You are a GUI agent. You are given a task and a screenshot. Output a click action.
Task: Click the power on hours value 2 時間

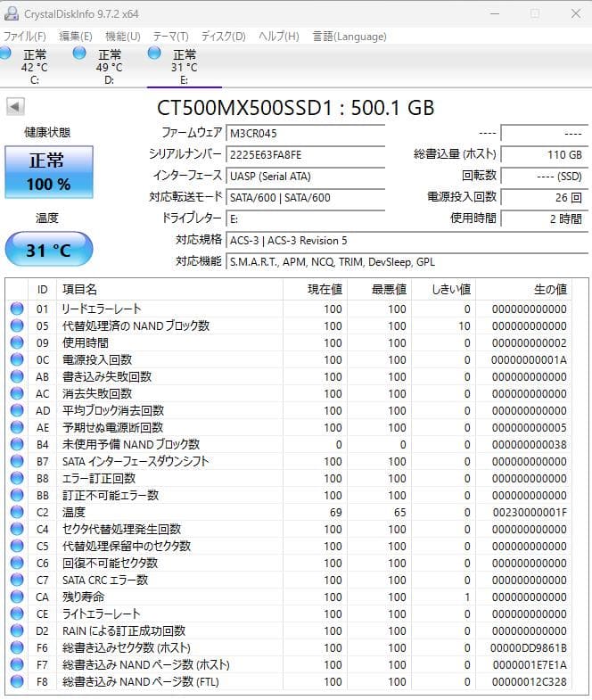(544, 218)
